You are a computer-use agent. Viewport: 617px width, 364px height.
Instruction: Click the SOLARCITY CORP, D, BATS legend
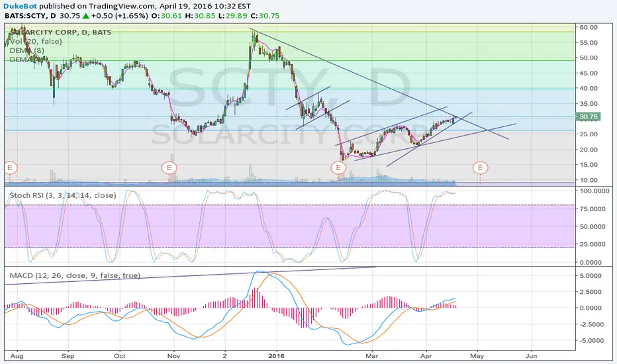(x=61, y=32)
